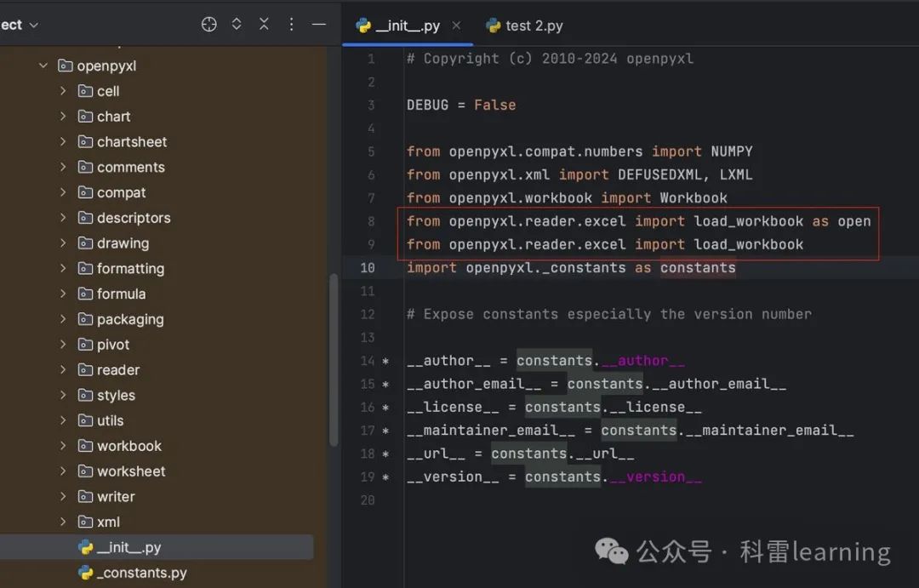Click '__author__' after constants on line 14
Viewport: 919px width, 588px height.
click(x=643, y=361)
